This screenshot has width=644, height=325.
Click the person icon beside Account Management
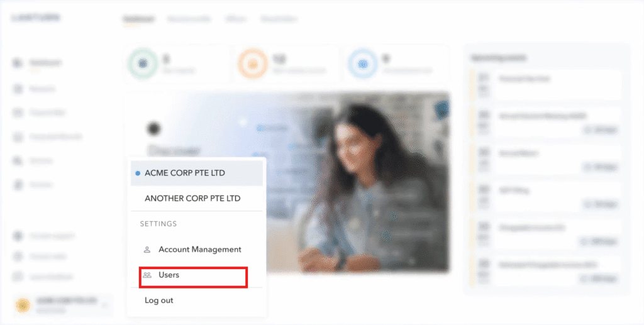pyautogui.click(x=147, y=250)
